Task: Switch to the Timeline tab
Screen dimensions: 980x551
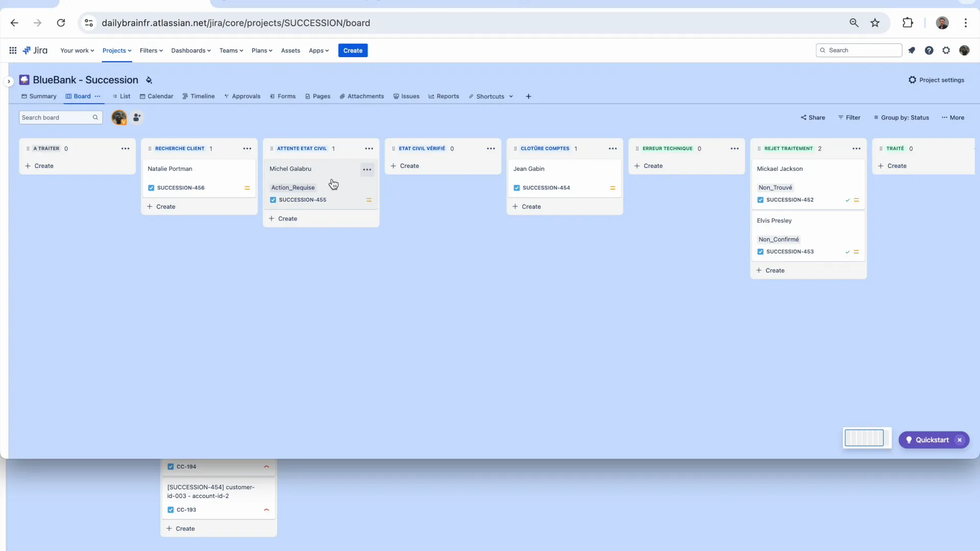Action: [x=199, y=96]
